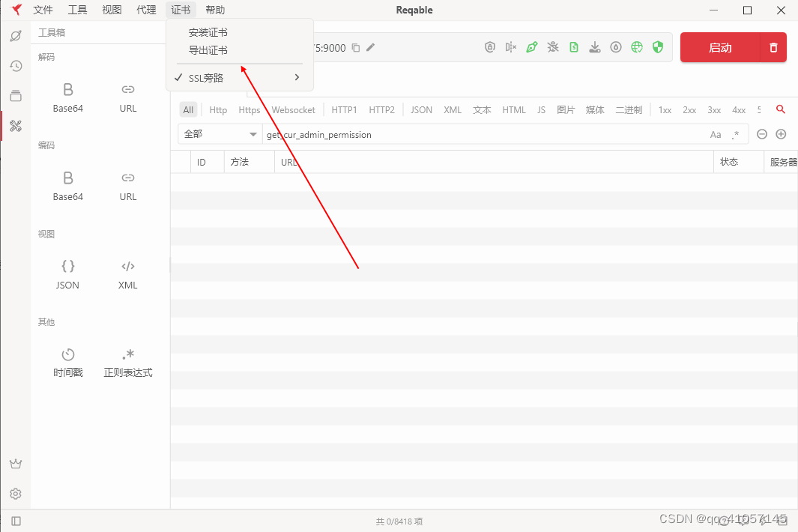This screenshot has height=532, width=798.
Task: Filter by 2xx status codes
Action: (x=689, y=109)
